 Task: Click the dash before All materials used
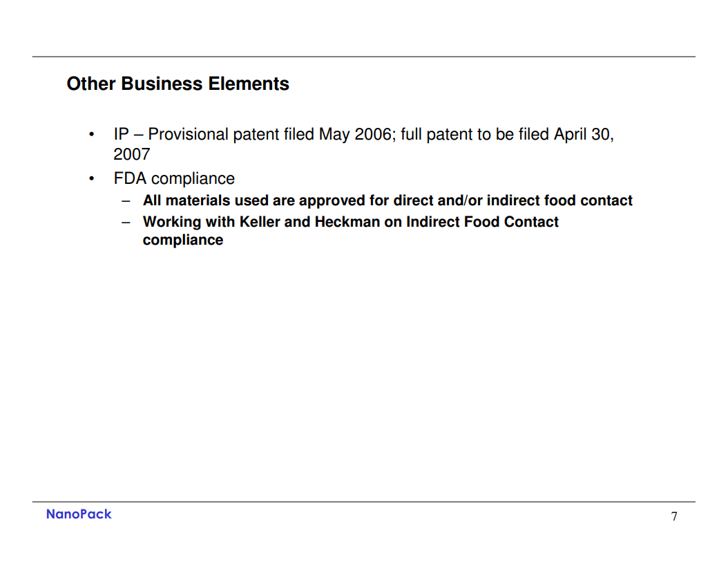[x=126, y=201]
